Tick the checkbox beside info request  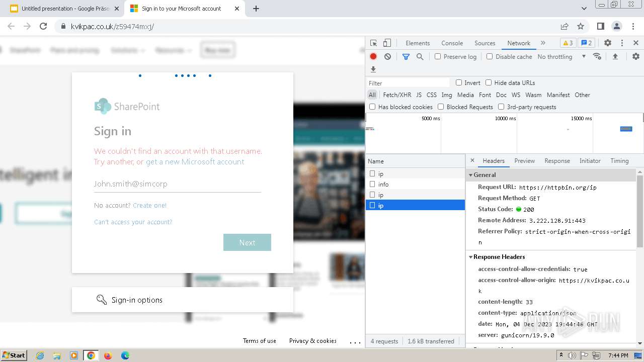pos(372,184)
